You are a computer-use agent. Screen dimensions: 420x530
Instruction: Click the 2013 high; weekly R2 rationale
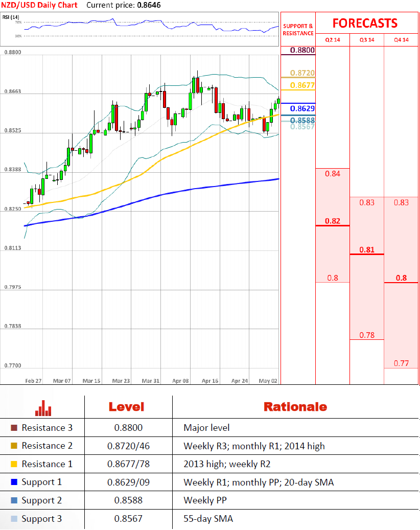click(227, 464)
